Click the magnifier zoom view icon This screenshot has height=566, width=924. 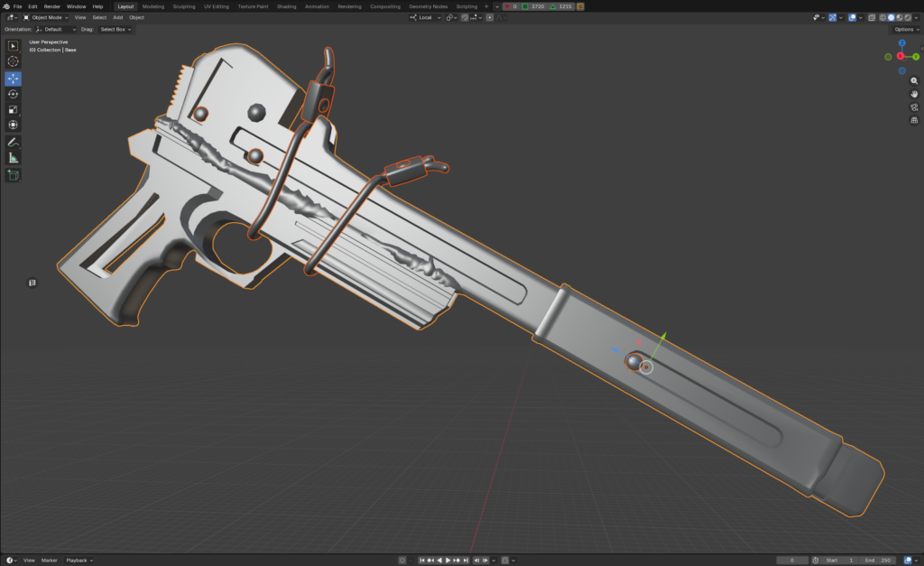pyautogui.click(x=914, y=80)
